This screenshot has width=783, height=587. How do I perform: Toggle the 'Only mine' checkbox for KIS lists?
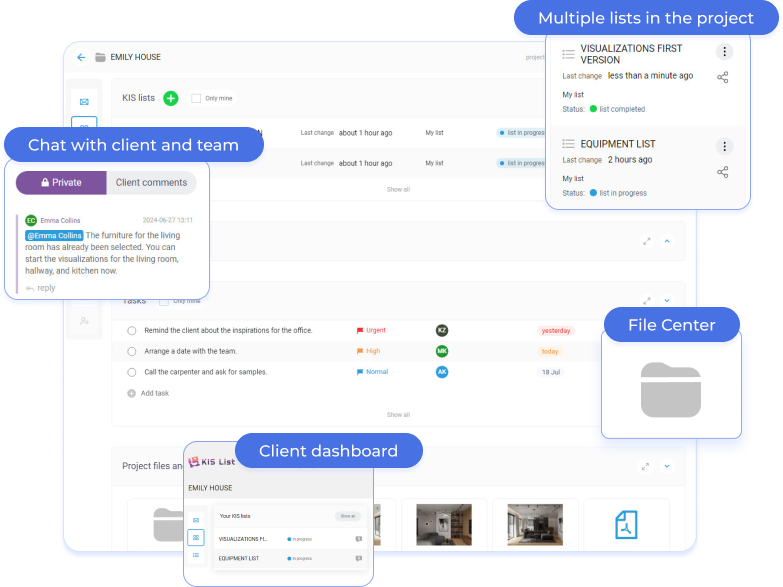pyautogui.click(x=196, y=98)
